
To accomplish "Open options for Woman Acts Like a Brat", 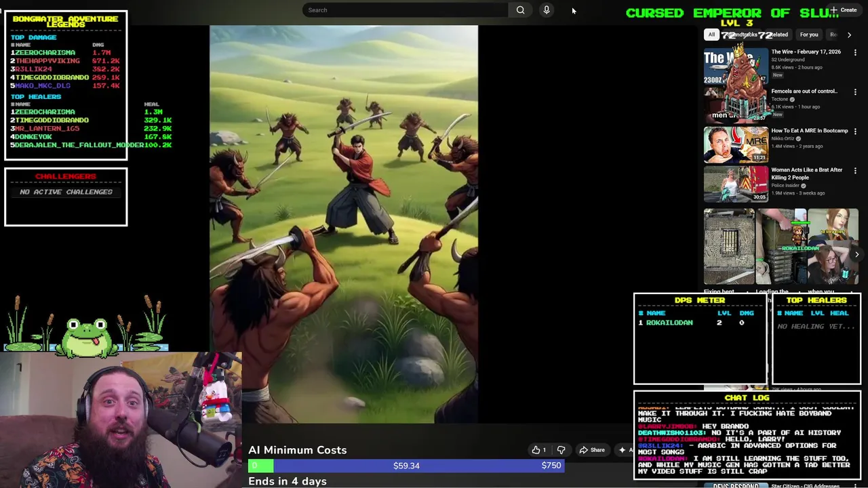I will tap(855, 171).
